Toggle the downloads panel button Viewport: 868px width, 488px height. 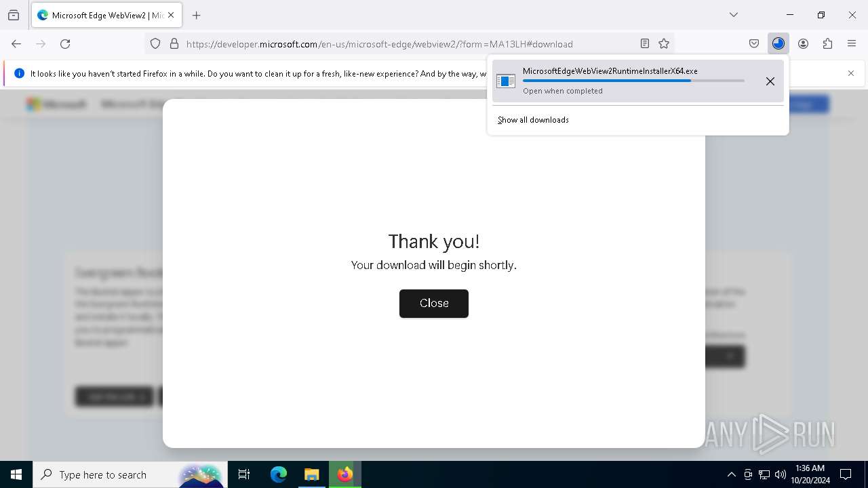tap(778, 43)
